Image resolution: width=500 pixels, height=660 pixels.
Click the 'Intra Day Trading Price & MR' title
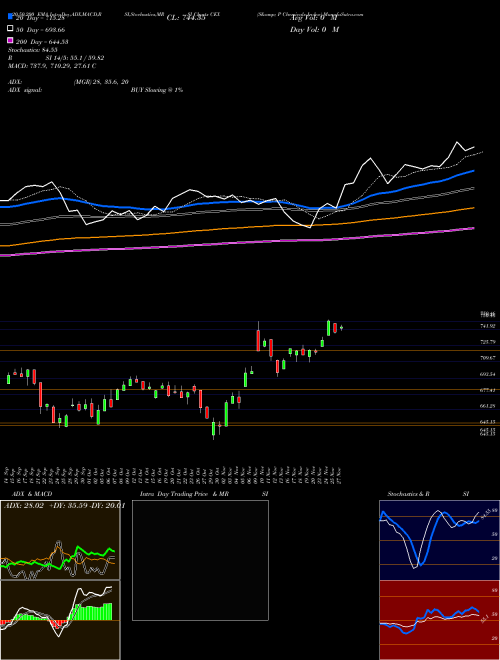[184, 494]
